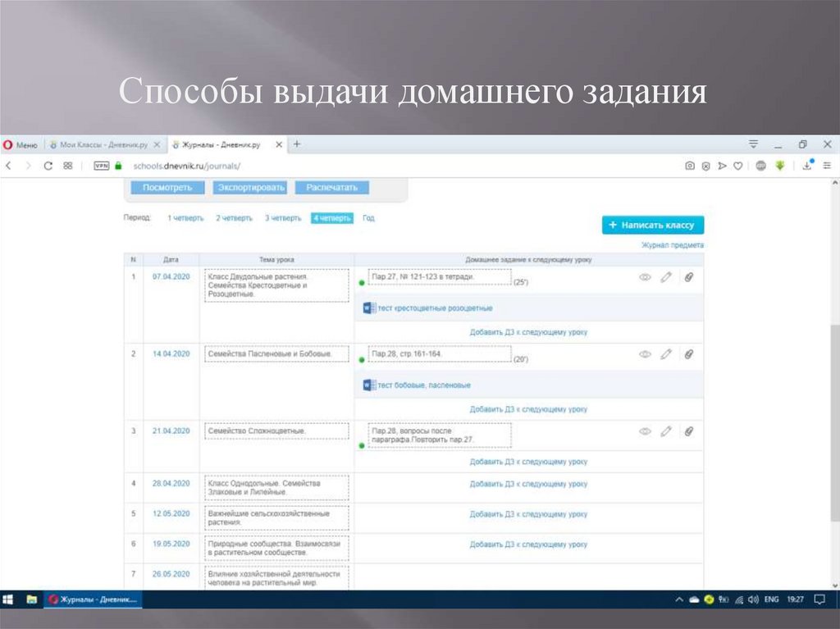The image size is (840, 629).
Task: Select the 4 четверть period
Action: (x=332, y=218)
